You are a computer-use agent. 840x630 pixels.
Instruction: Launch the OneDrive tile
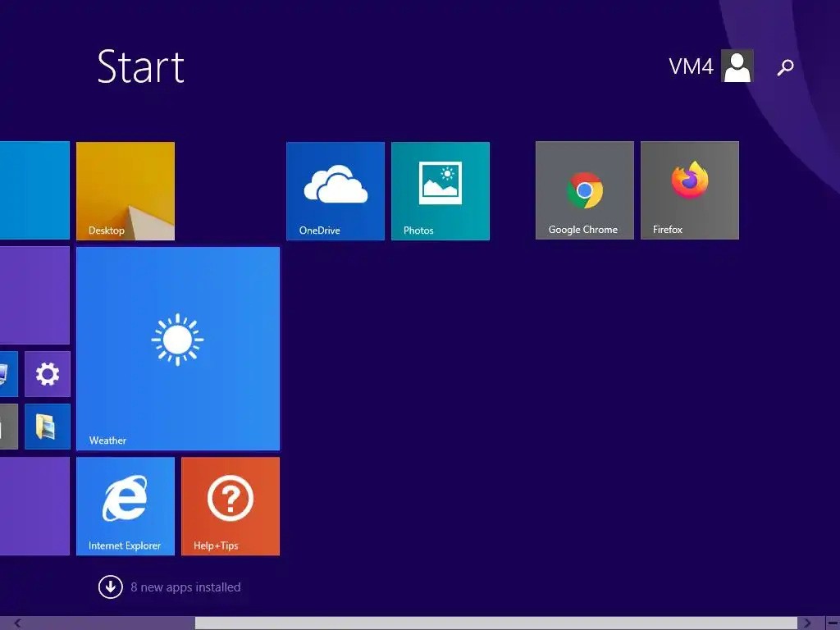[336, 190]
